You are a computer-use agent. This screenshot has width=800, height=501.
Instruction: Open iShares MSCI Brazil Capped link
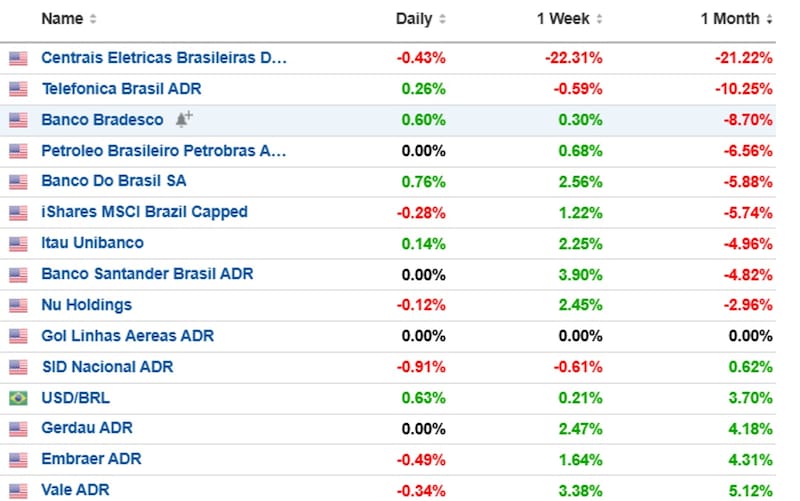coord(144,212)
